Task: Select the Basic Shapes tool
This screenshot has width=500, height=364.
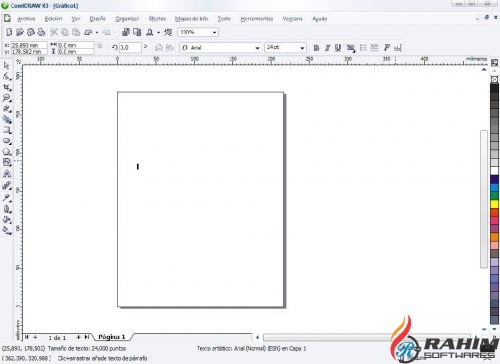Action: [x=7, y=162]
